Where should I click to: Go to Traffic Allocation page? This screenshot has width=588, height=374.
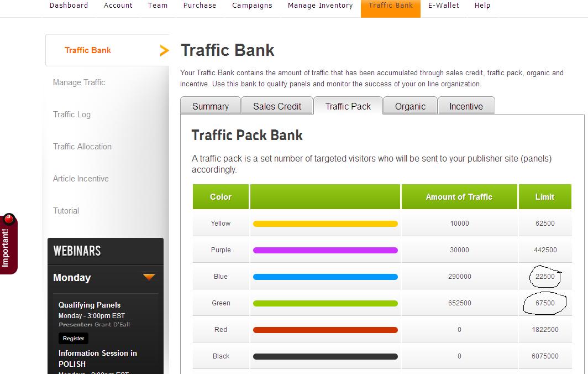pyautogui.click(x=82, y=147)
